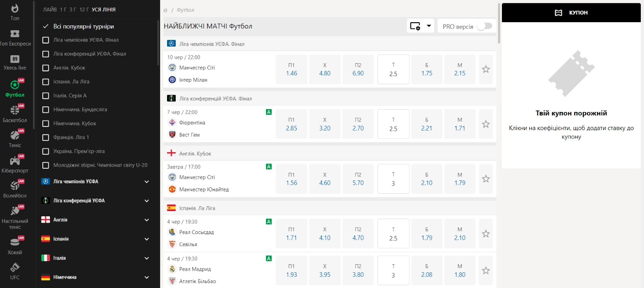Click the A badge on Реал Сосьєдад match
This screenshot has width=644, height=288.
(x=269, y=222)
